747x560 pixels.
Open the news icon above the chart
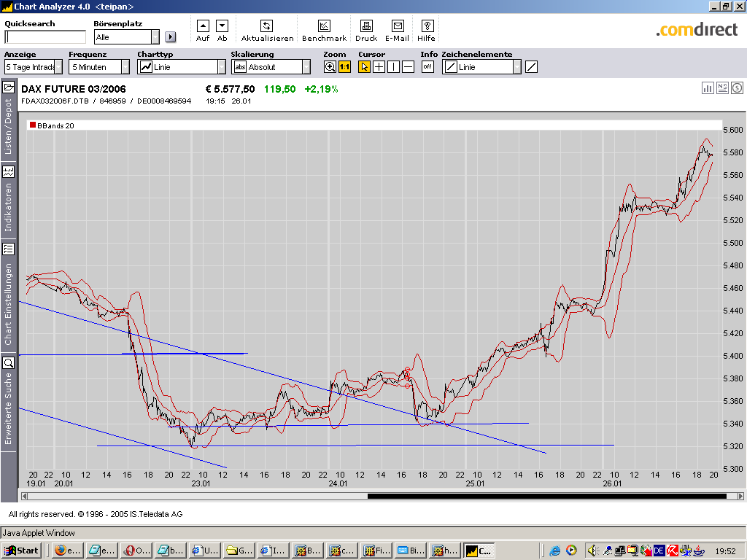point(722,88)
